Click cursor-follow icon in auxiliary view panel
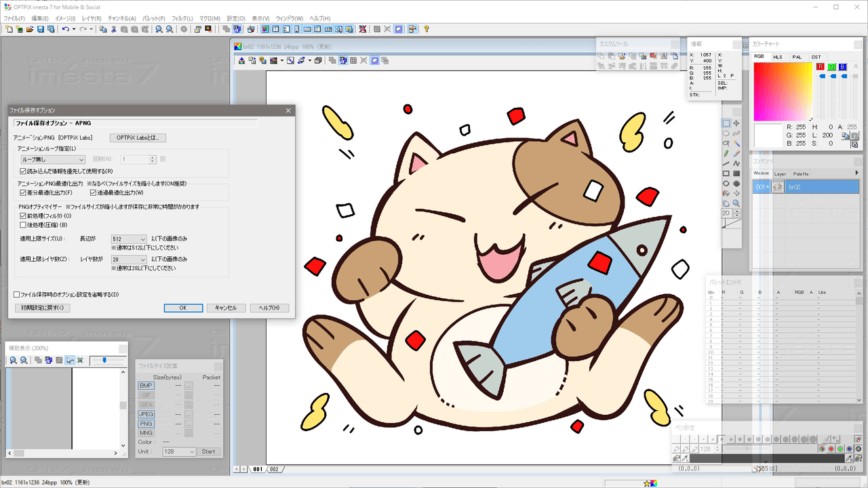 [70, 360]
